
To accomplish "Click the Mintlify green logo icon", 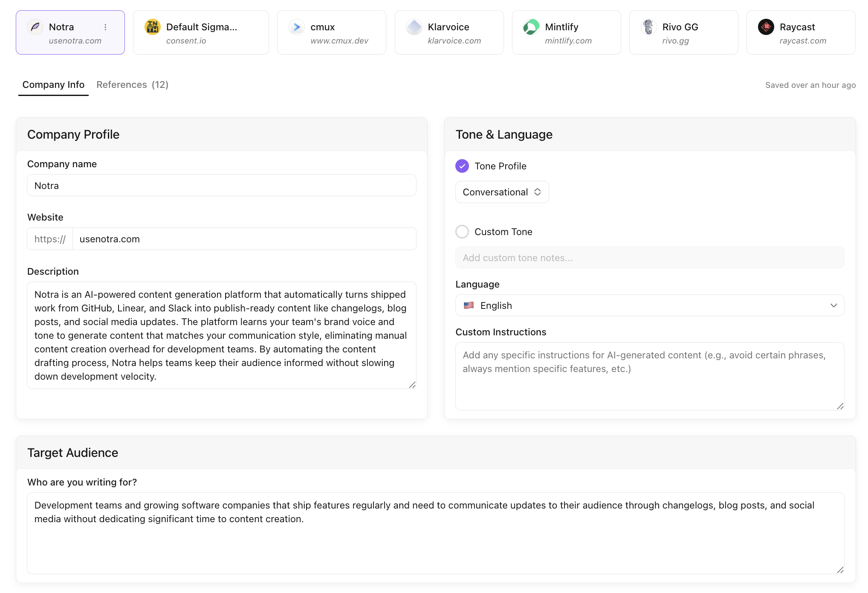I will (531, 27).
